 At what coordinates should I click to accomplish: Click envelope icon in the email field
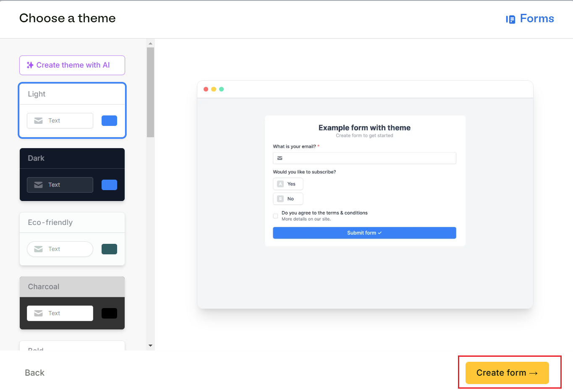coord(280,158)
